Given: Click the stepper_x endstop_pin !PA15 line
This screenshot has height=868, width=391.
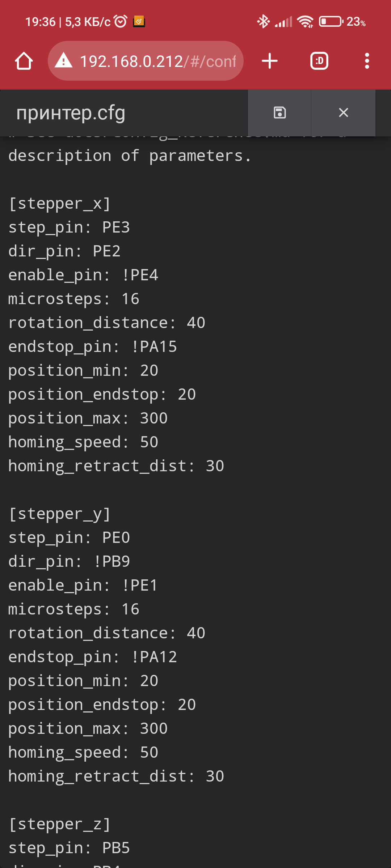Looking at the screenshot, I should point(93,347).
